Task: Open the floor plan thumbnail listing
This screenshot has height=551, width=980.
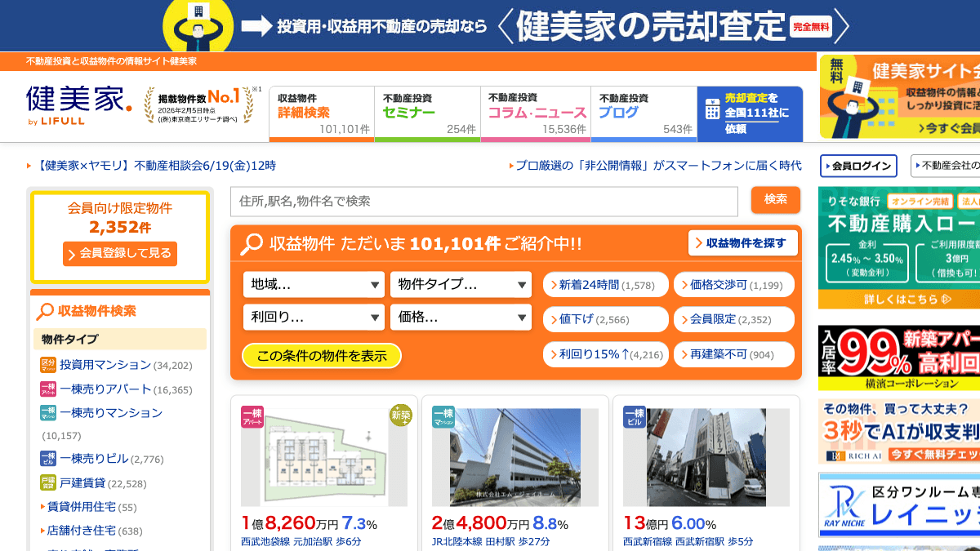Action: (324, 457)
